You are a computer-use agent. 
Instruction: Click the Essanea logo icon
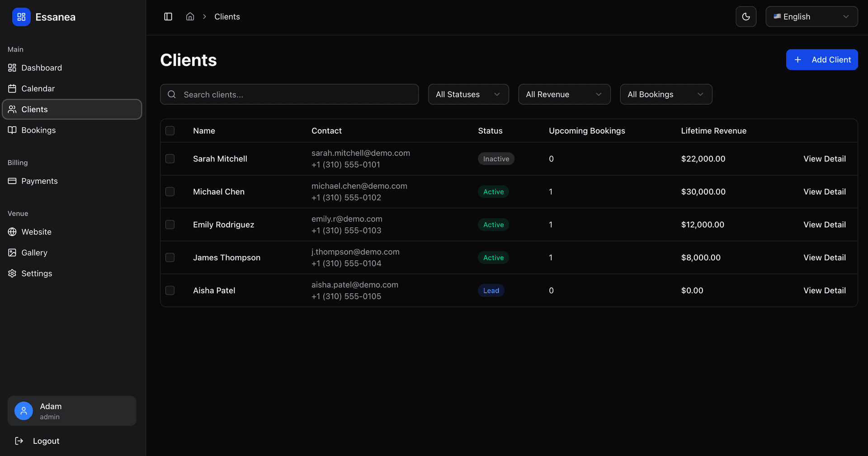pos(21,17)
